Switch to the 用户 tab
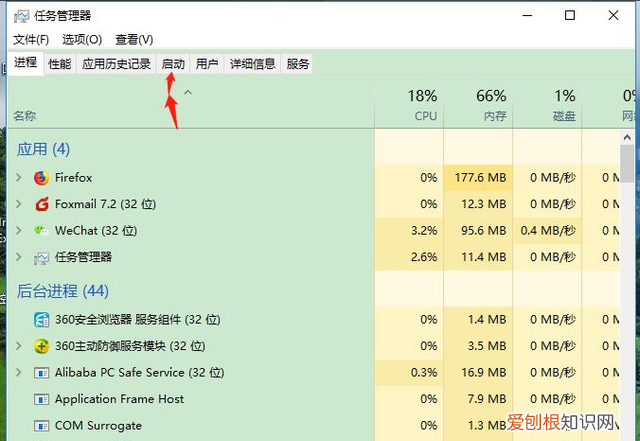 pos(207,64)
